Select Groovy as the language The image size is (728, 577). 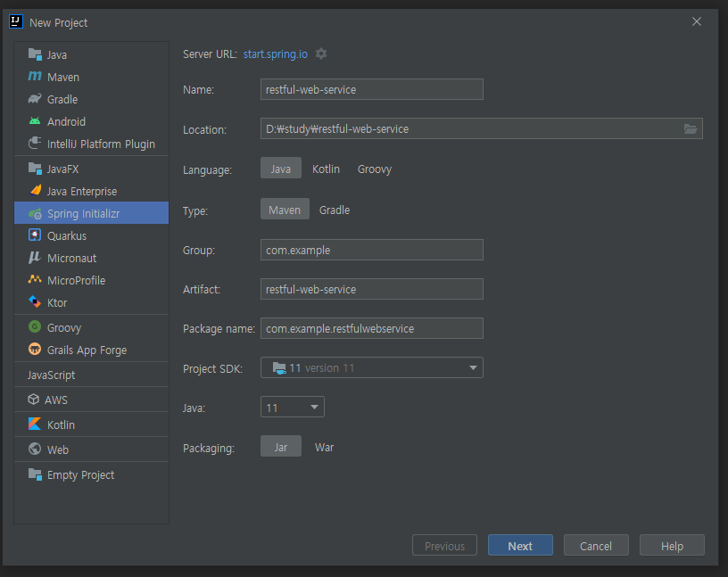(x=374, y=169)
